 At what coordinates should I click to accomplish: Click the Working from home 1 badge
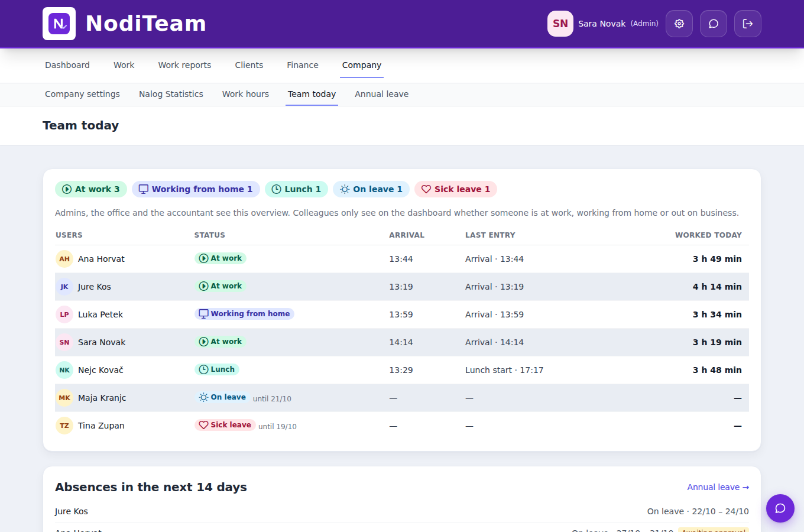click(x=196, y=189)
